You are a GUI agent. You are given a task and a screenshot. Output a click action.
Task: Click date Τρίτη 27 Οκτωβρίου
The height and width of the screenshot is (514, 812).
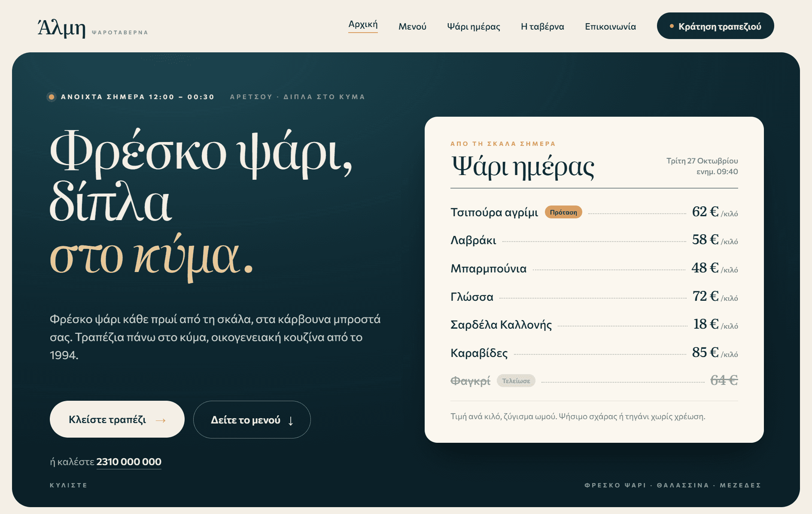point(702,161)
